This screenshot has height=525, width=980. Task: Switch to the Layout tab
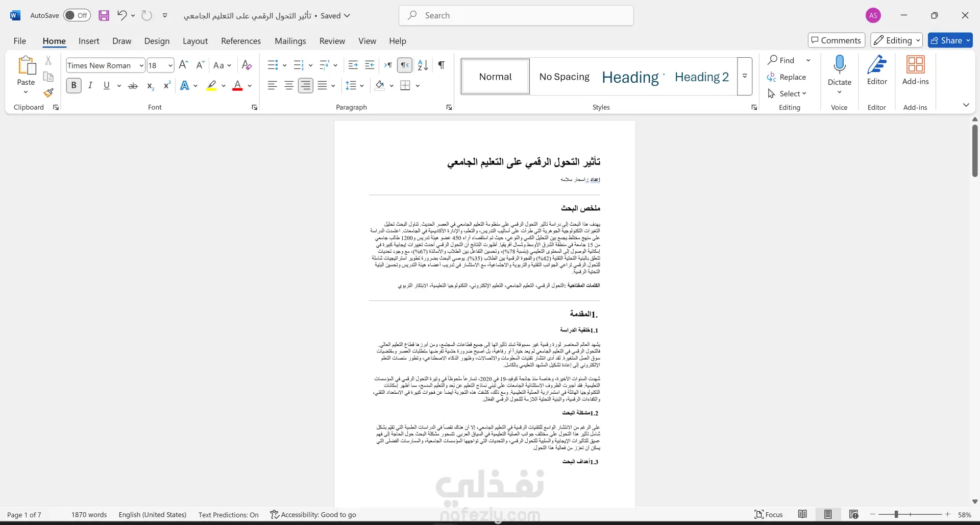(195, 41)
